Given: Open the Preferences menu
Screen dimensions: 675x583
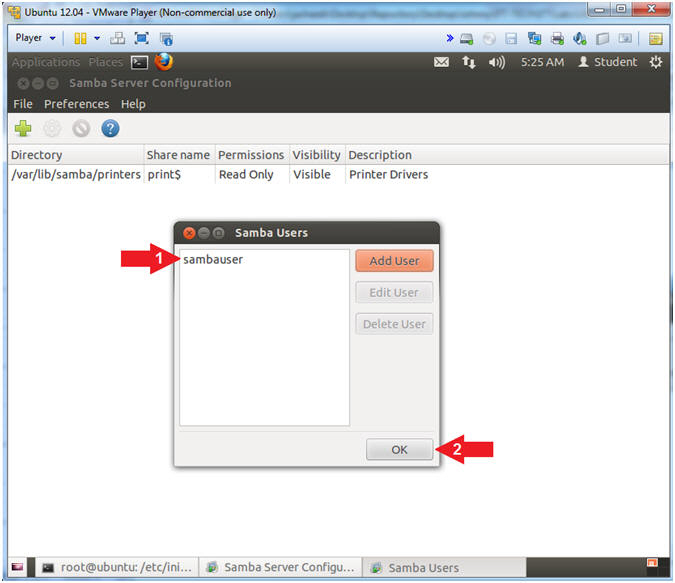Looking at the screenshot, I should coord(77,104).
